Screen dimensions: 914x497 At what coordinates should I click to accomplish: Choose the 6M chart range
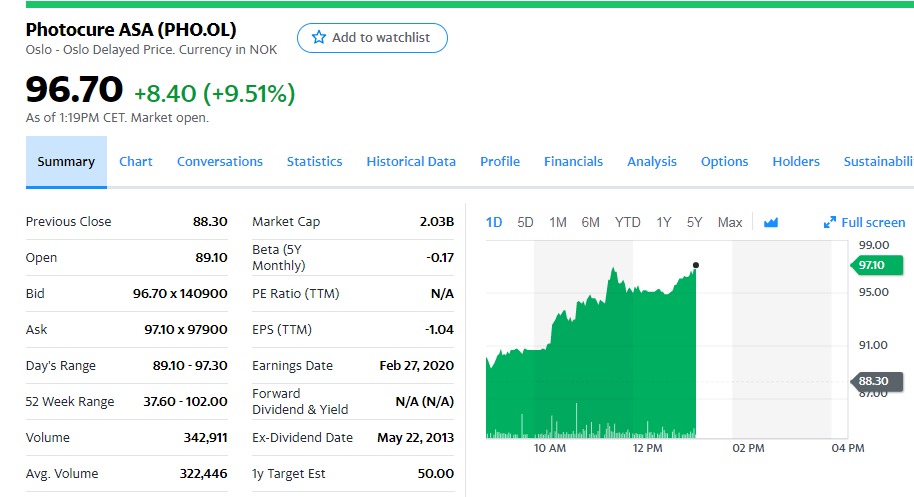tap(591, 222)
